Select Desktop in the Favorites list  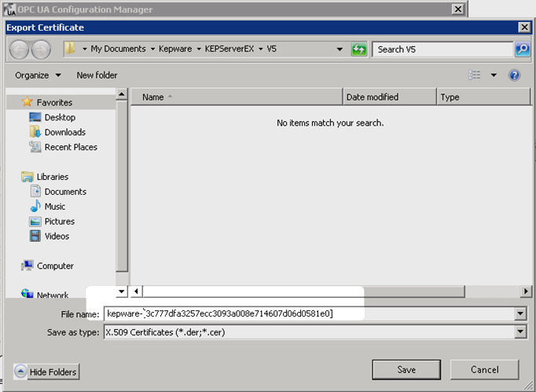tap(60, 117)
